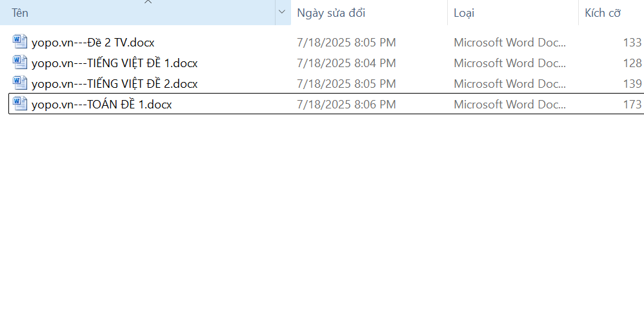Viewport: 644px width, 324px height.
Task: Select the Word icon of TOÁN ĐỀ 1.docx
Action: coord(20,104)
